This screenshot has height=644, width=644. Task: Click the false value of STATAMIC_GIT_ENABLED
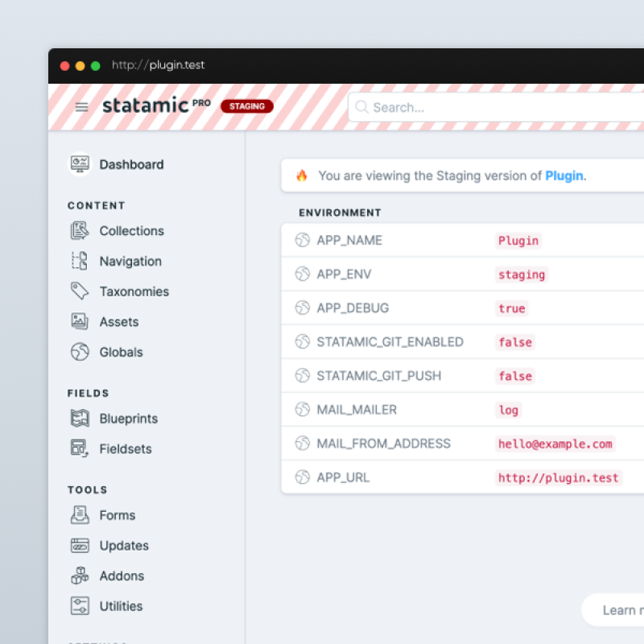coord(515,343)
